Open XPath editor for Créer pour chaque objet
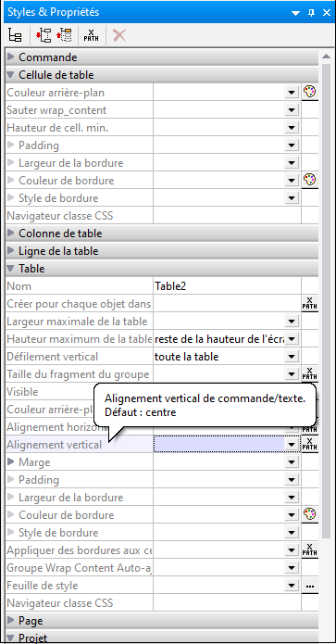The width and height of the screenshot is (336, 644). (x=310, y=304)
